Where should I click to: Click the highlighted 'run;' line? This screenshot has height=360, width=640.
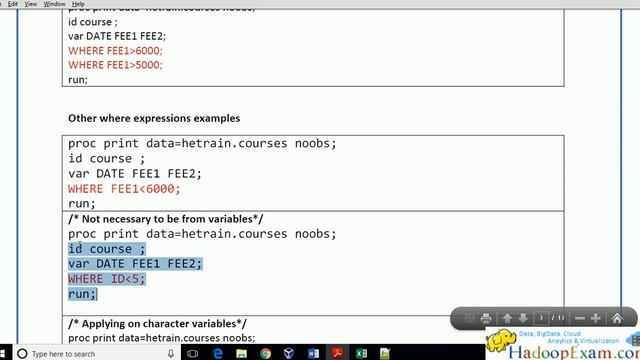click(82, 294)
